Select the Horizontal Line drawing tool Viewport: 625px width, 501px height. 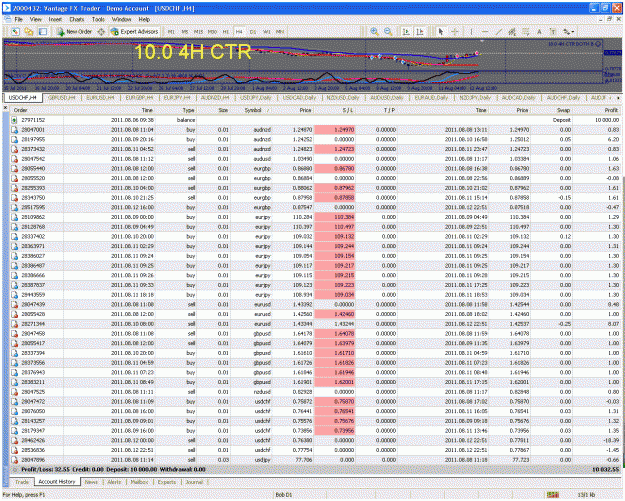tap(485, 31)
